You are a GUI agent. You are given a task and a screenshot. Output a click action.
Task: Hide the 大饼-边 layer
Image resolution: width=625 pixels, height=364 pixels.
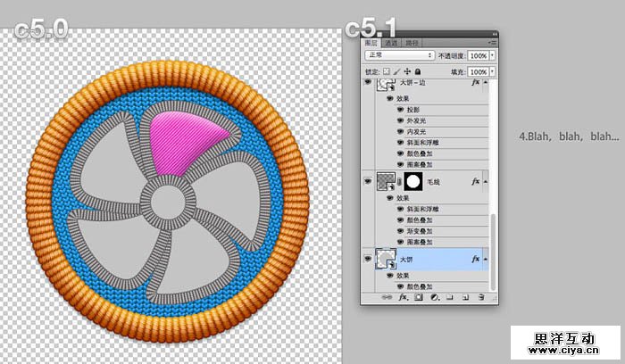368,82
